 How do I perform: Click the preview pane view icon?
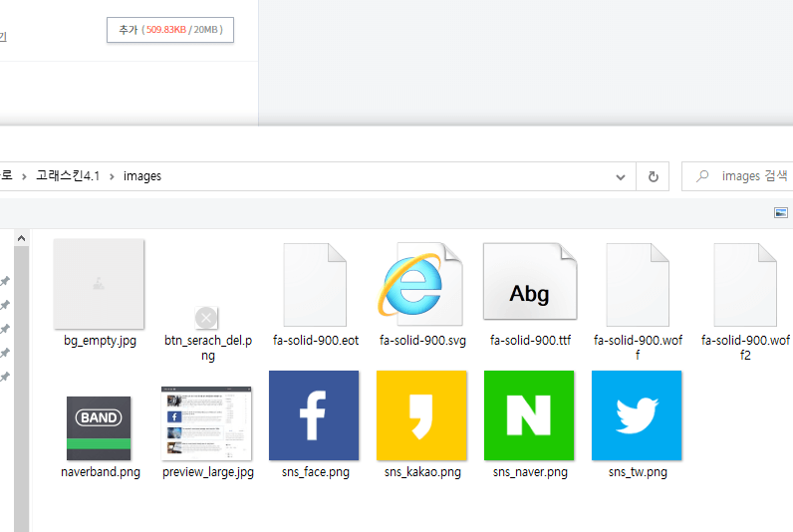tap(781, 213)
